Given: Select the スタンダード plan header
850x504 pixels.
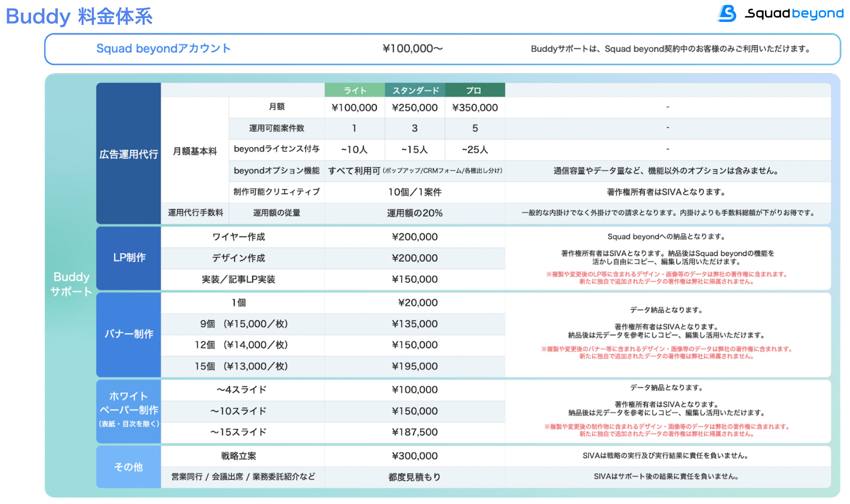Looking at the screenshot, I should 415,90.
